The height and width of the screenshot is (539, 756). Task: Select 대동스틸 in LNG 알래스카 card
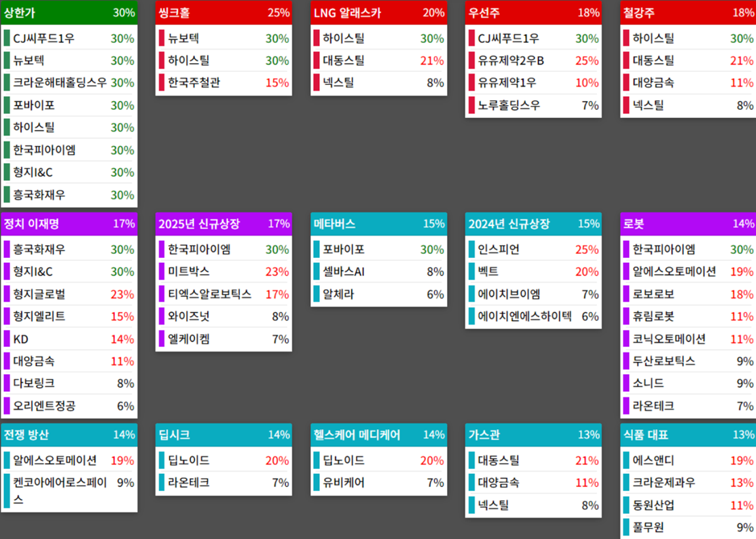(378, 60)
